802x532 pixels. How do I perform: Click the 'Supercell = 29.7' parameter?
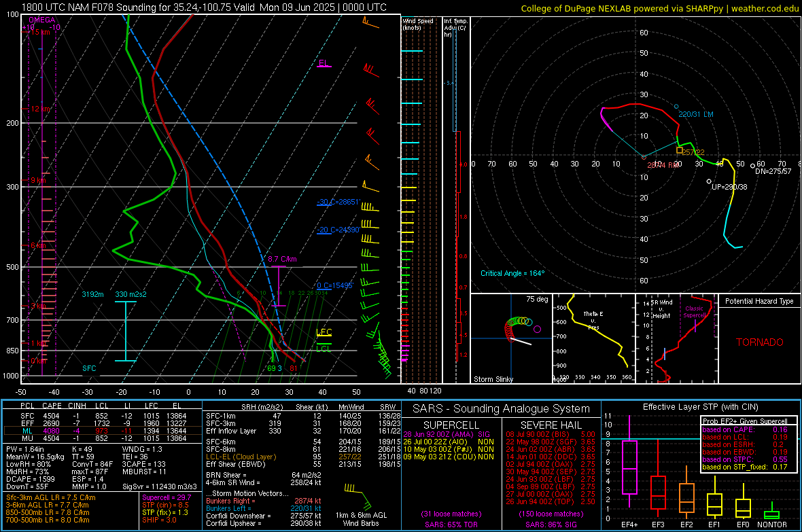pyautogui.click(x=167, y=497)
